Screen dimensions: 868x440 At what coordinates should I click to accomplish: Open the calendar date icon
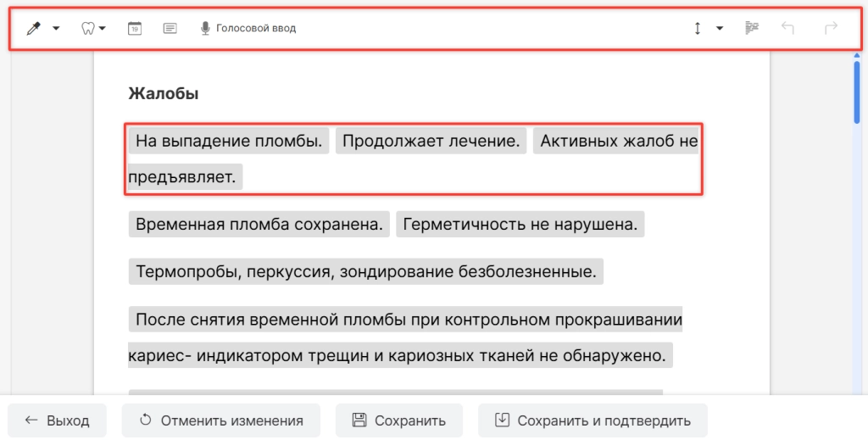point(135,28)
